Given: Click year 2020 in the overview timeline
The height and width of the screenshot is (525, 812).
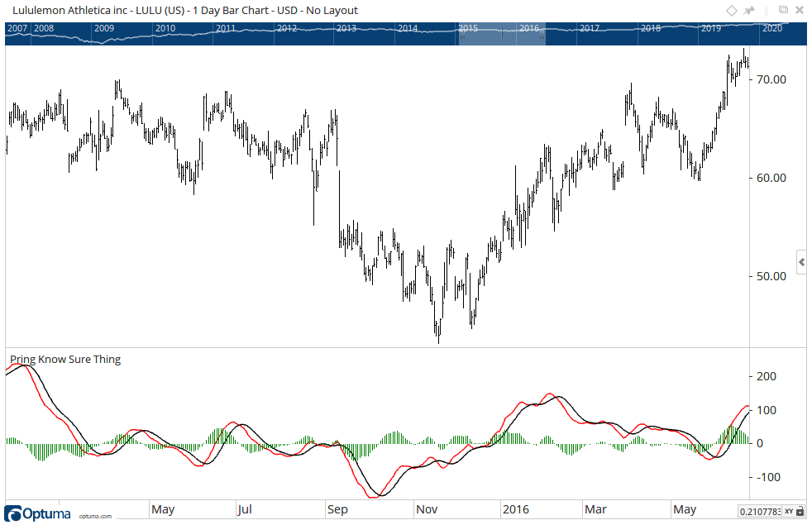Looking at the screenshot, I should (771, 28).
